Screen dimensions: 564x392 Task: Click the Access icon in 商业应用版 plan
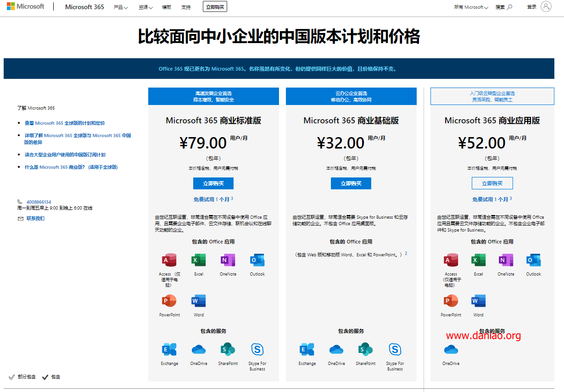click(x=451, y=260)
